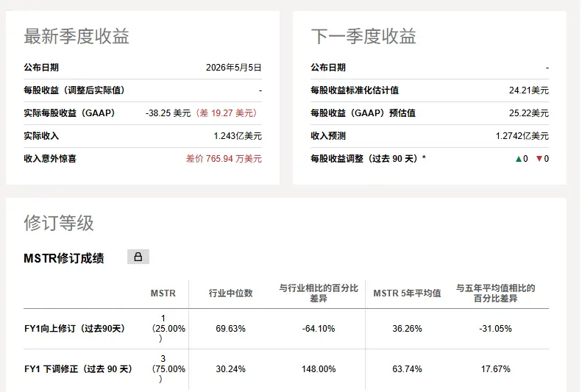Viewport: 582px width, 392px height.
Task: Select the 下一季度收益 heading
Action: (363, 36)
